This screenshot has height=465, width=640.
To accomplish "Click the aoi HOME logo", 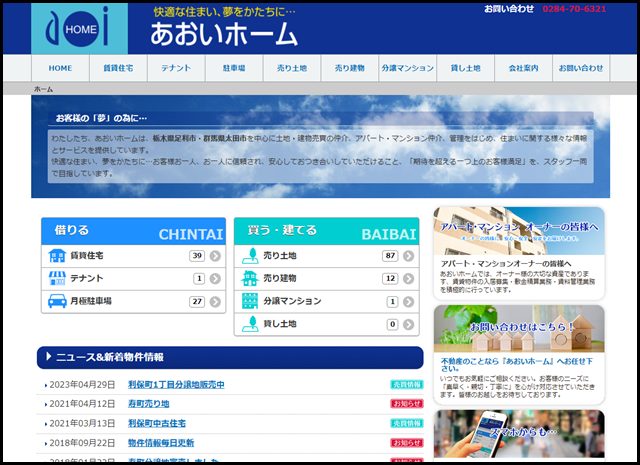I will [79, 29].
